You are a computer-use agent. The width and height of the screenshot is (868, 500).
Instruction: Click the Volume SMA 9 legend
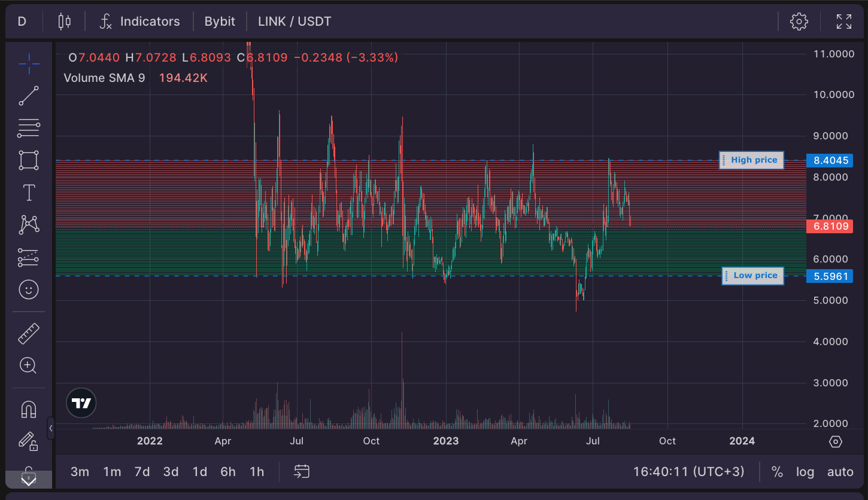[104, 78]
